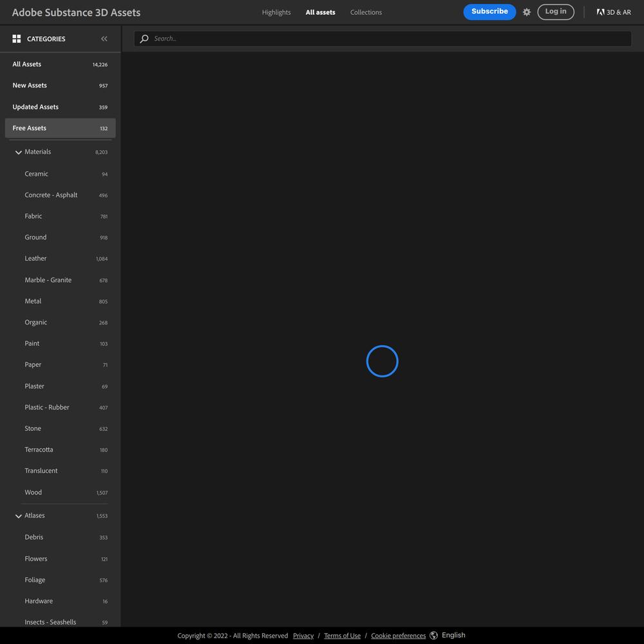Click the search magnifier icon
This screenshot has height=644, width=644.
(144, 39)
